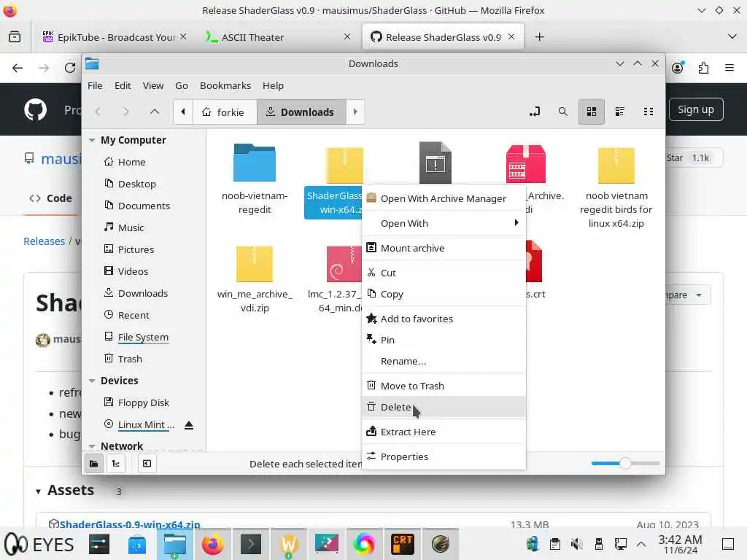Go up to parent folder

click(x=155, y=112)
